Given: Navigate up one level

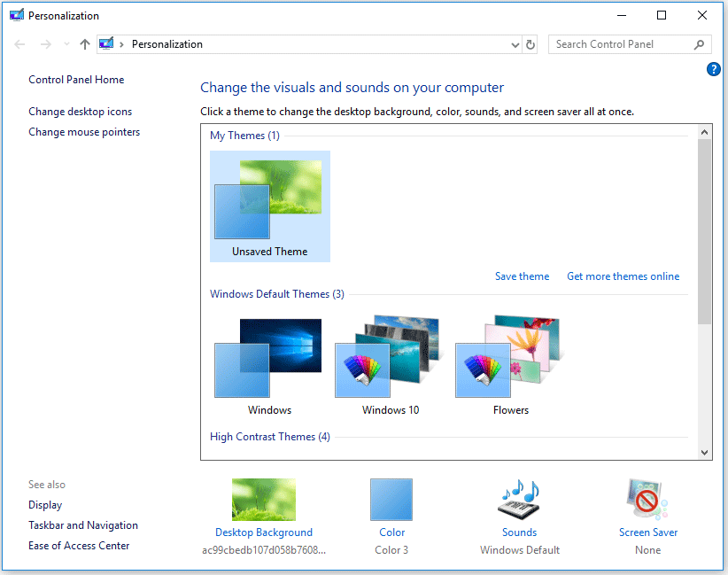Looking at the screenshot, I should tap(83, 43).
